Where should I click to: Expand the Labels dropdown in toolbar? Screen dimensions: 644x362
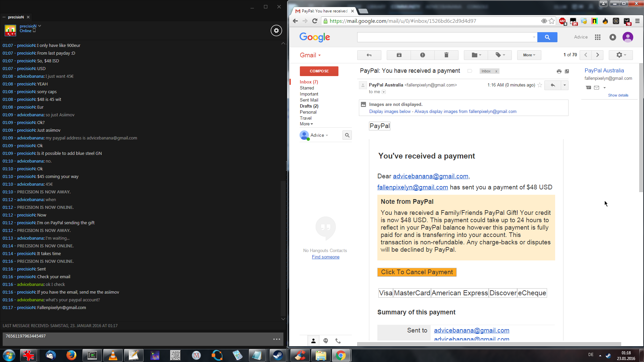coord(500,55)
